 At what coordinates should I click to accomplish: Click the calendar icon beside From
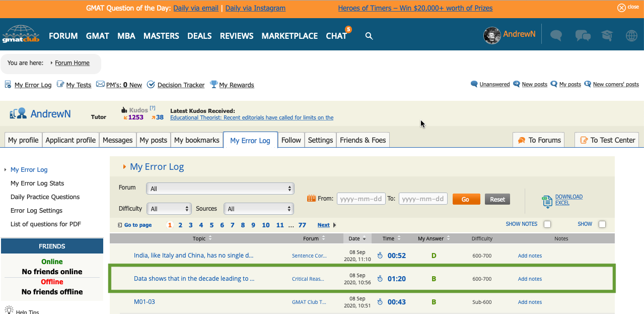311,199
